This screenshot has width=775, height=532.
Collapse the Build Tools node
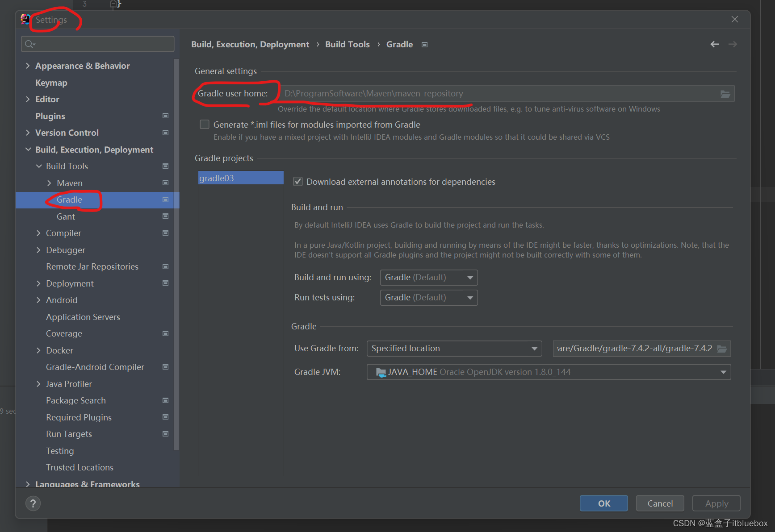pos(39,166)
